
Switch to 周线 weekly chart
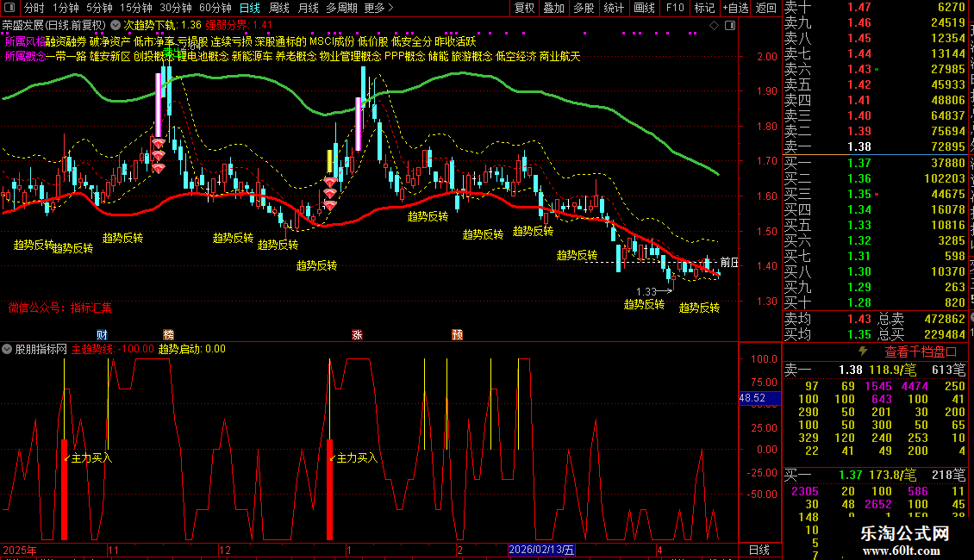279,8
